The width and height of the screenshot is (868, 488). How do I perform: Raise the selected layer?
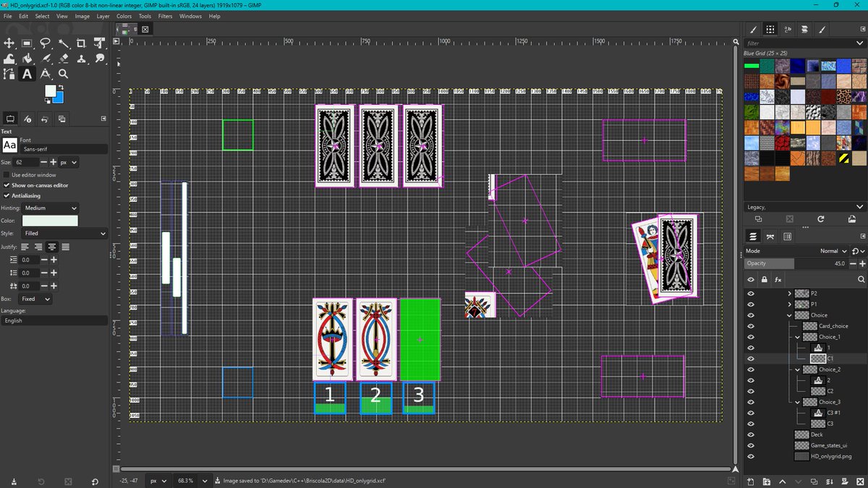782,481
